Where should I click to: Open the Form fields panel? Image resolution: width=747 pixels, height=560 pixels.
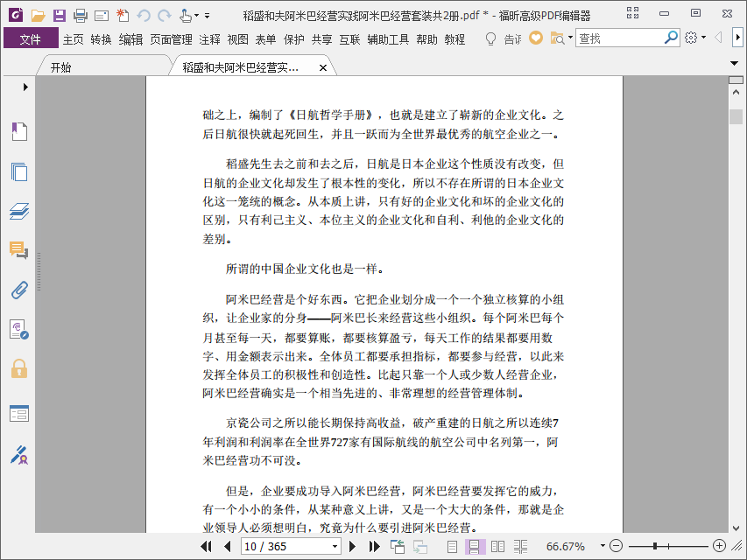(x=19, y=414)
